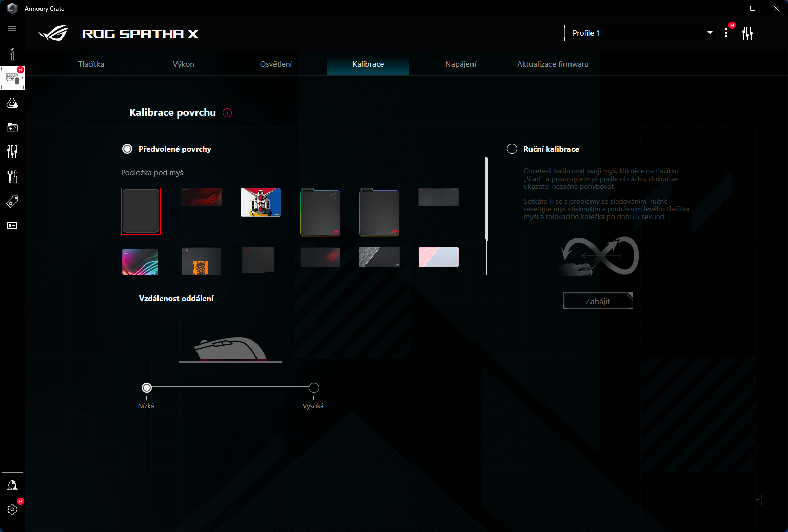Click the Armoury Crate title bar icon
The image size is (788, 532).
point(12,8)
